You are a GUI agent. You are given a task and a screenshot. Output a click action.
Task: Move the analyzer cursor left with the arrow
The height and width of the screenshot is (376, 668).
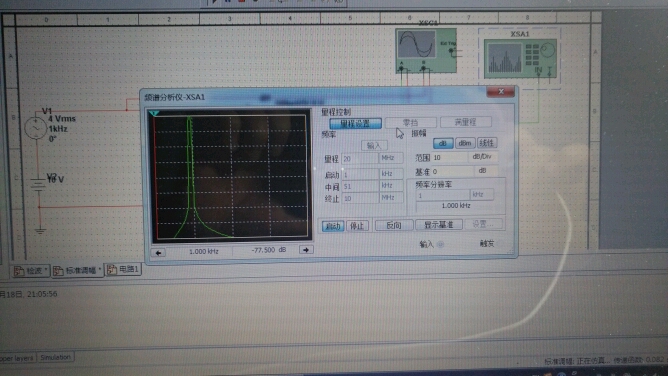[158, 253]
